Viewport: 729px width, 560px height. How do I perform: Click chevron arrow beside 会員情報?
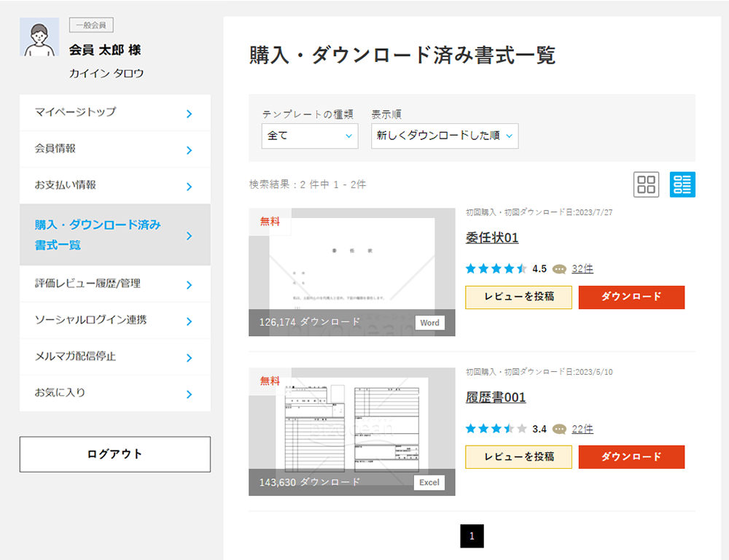[x=190, y=150]
